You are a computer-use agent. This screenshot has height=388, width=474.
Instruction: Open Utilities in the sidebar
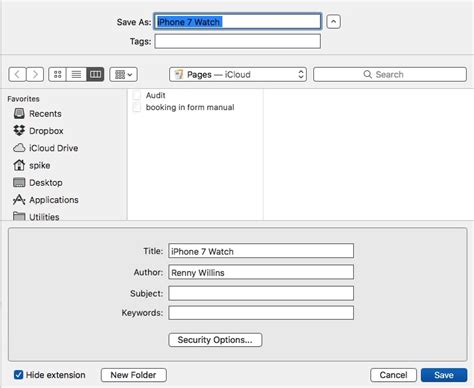36,217
